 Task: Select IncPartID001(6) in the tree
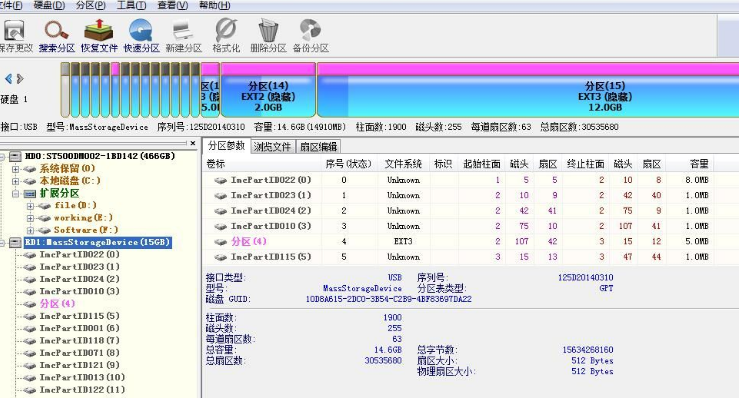point(79,329)
